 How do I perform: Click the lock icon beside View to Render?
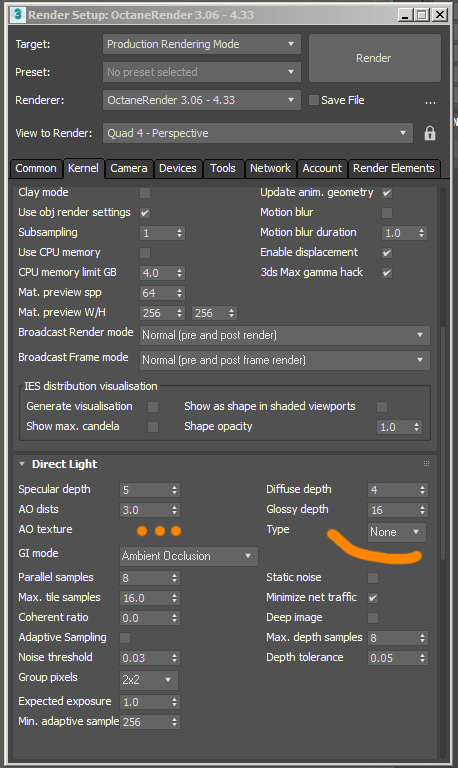(x=430, y=133)
